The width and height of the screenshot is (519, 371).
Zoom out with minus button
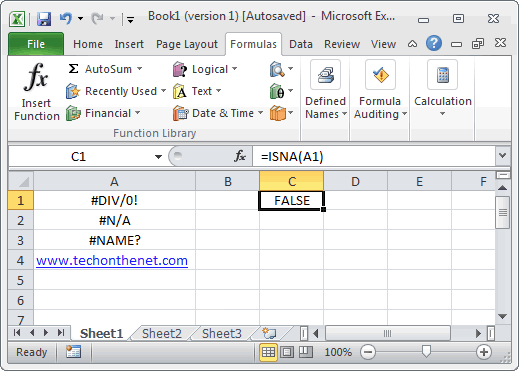(368, 352)
